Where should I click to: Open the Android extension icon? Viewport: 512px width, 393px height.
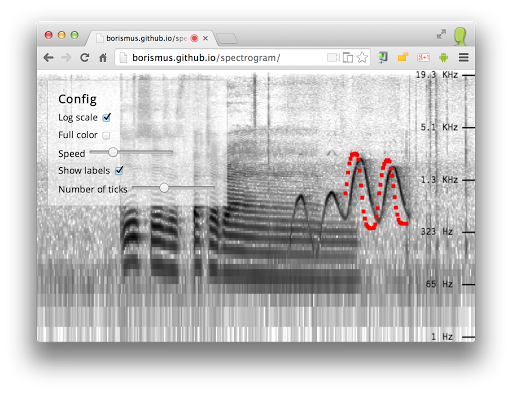[x=443, y=57]
